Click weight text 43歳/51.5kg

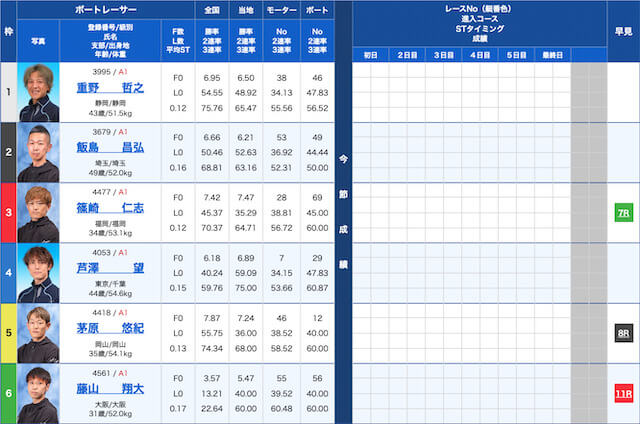(x=110, y=113)
